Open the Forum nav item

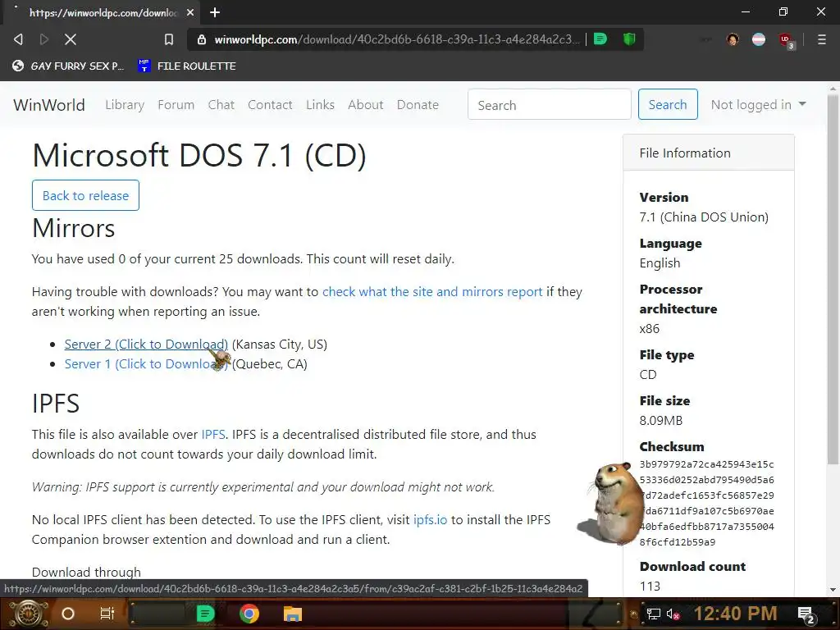176,104
